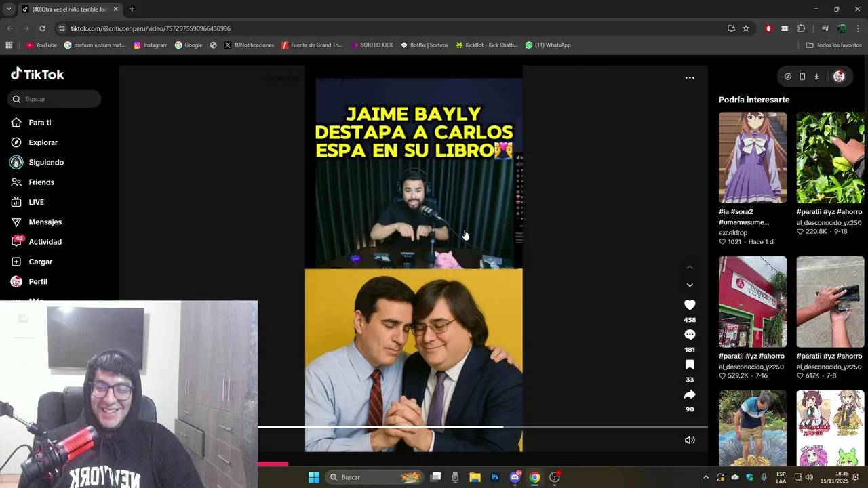Show hidden system tray icons
This screenshot has height=488, width=868.
click(706, 477)
